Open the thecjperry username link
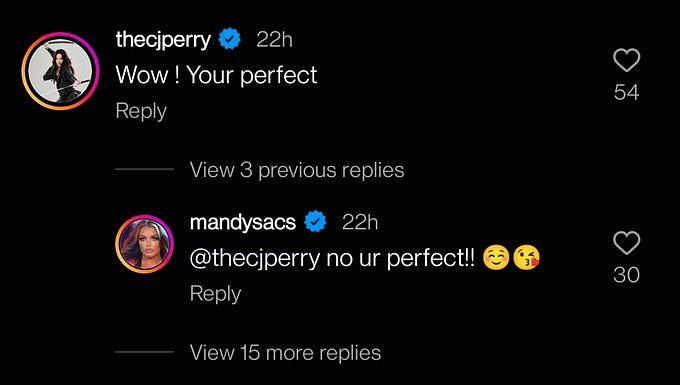 163,40
